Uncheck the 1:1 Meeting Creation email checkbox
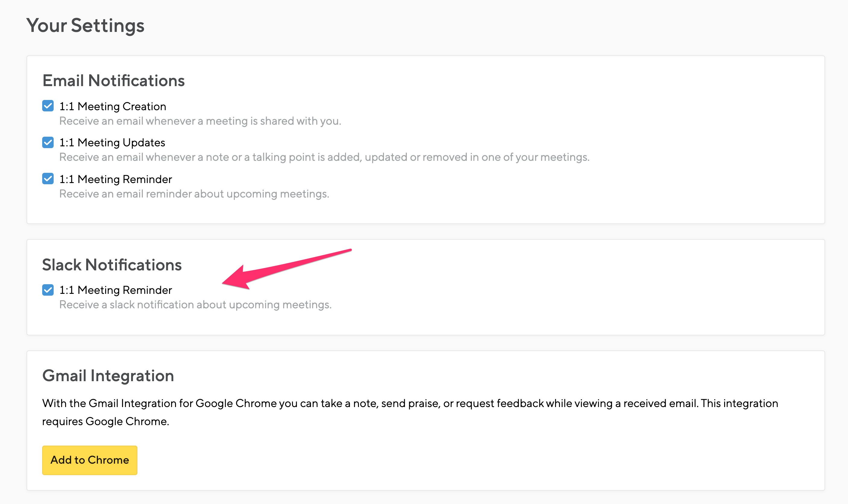This screenshot has height=504, width=848. click(48, 106)
